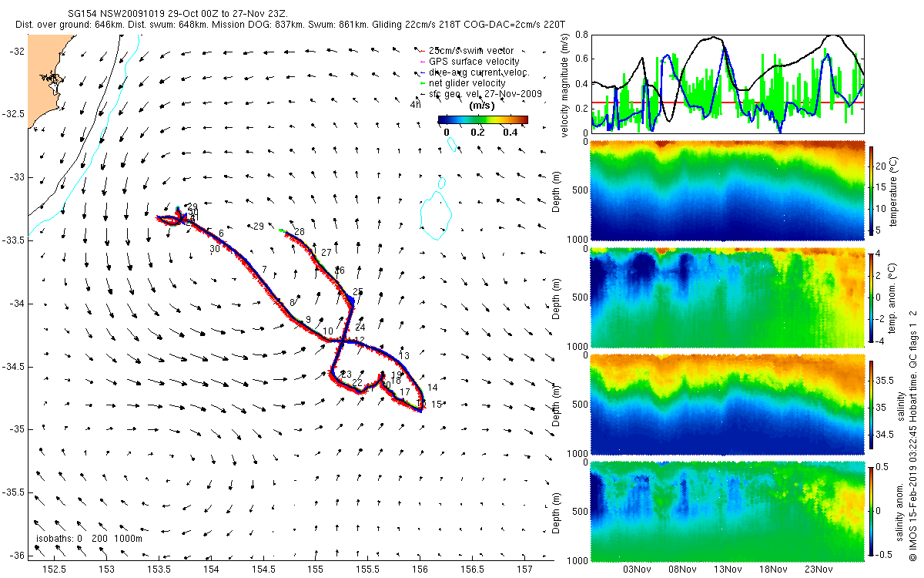Click the '23Nov' date tick label
This screenshot has width=924, height=578.
pyautogui.click(x=819, y=569)
